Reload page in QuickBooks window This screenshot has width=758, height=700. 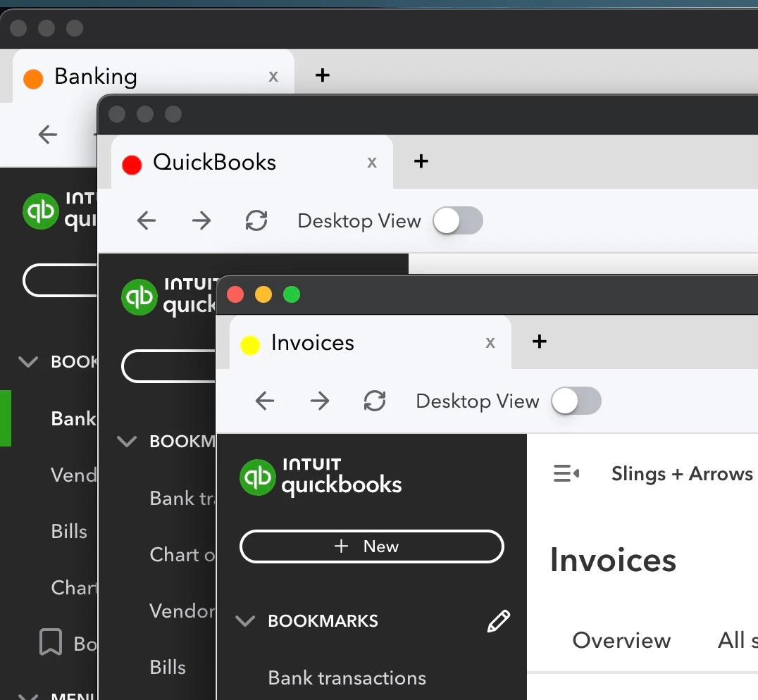pos(256,220)
